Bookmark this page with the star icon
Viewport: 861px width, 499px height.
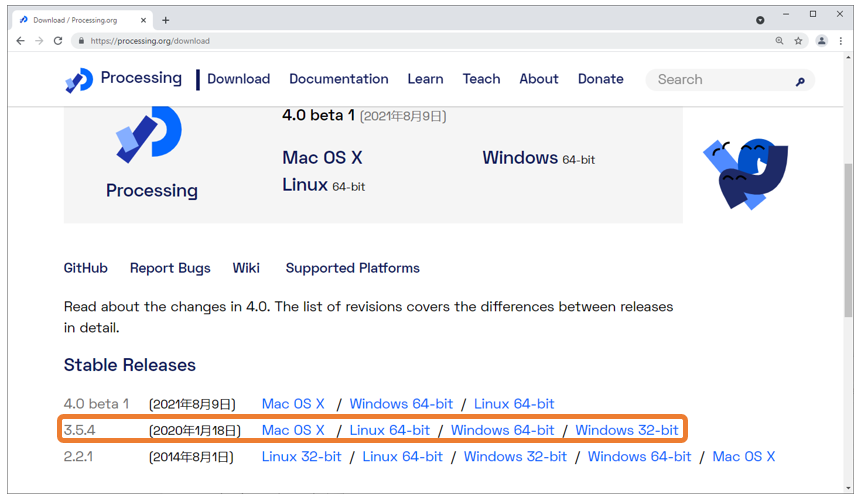coord(798,41)
